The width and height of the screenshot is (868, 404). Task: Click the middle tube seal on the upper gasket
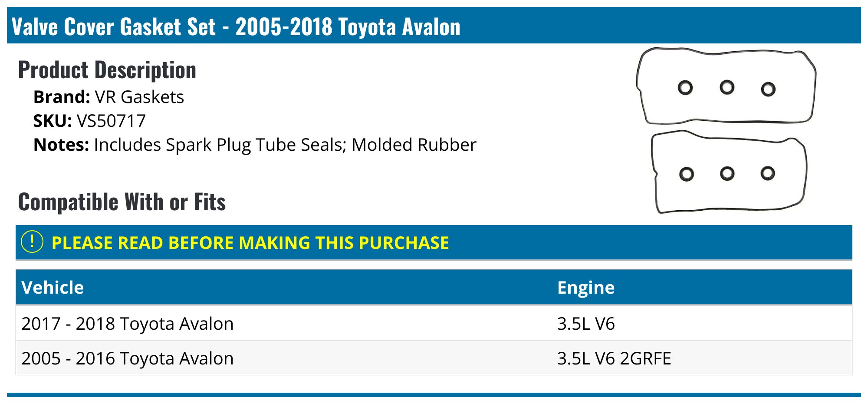pos(727,87)
